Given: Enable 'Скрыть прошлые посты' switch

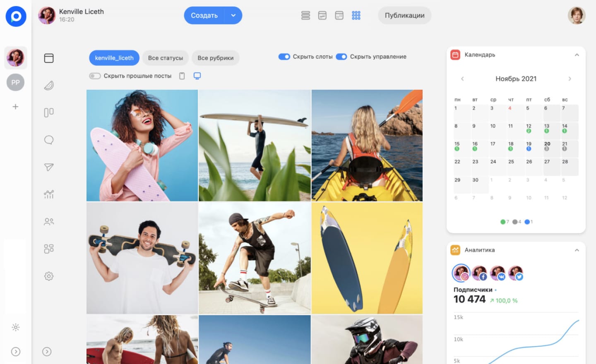Looking at the screenshot, I should 95,76.
